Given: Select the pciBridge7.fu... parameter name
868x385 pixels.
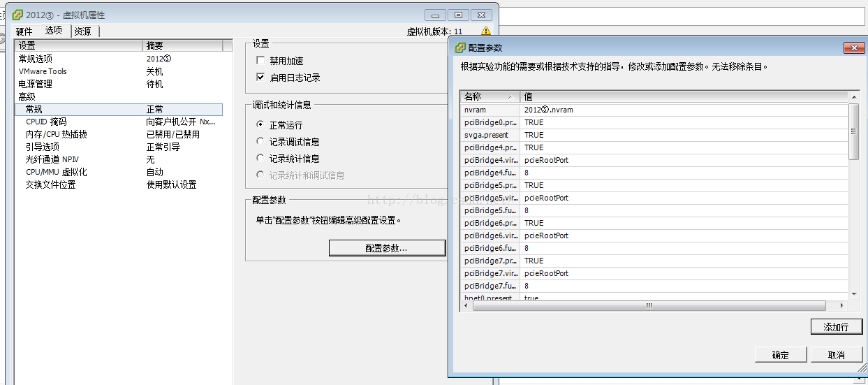Looking at the screenshot, I should point(490,286).
